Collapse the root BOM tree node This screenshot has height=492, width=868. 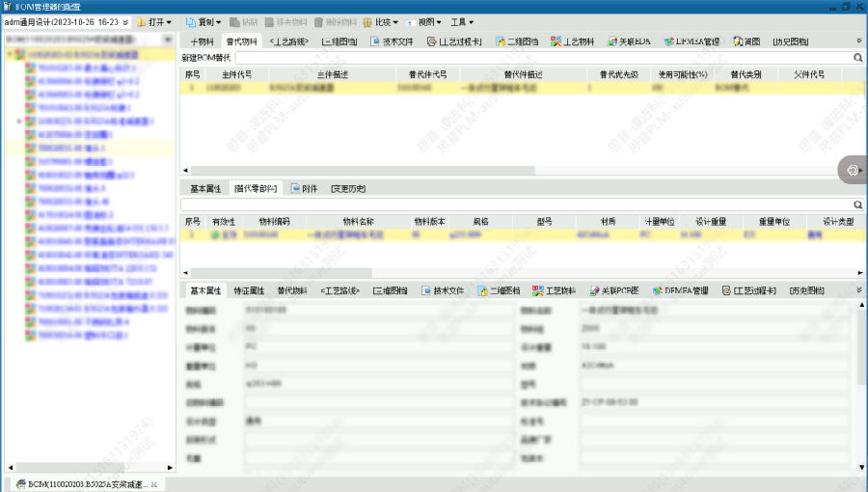point(9,55)
